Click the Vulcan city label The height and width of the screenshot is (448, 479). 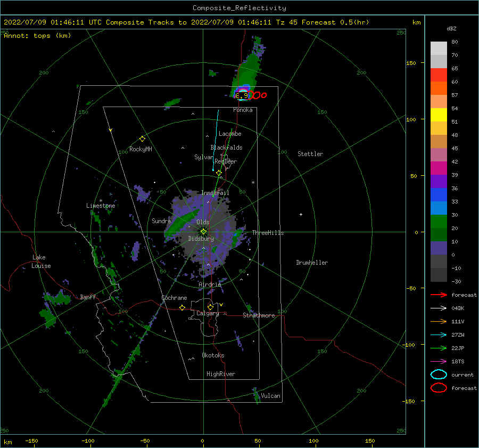coord(270,396)
